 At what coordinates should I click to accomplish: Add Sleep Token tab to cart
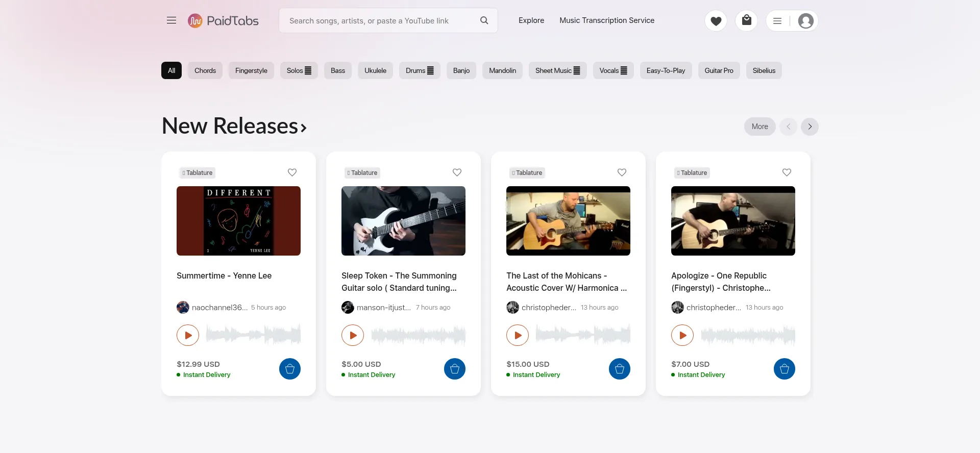click(454, 369)
